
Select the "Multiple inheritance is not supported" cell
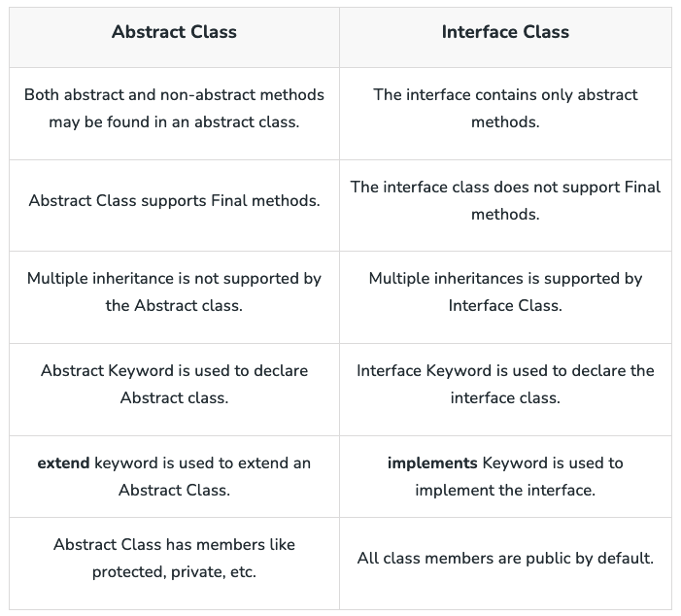pos(174,291)
